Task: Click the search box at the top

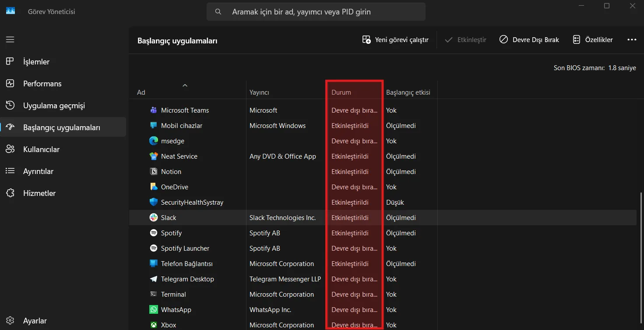Action: coord(316,12)
